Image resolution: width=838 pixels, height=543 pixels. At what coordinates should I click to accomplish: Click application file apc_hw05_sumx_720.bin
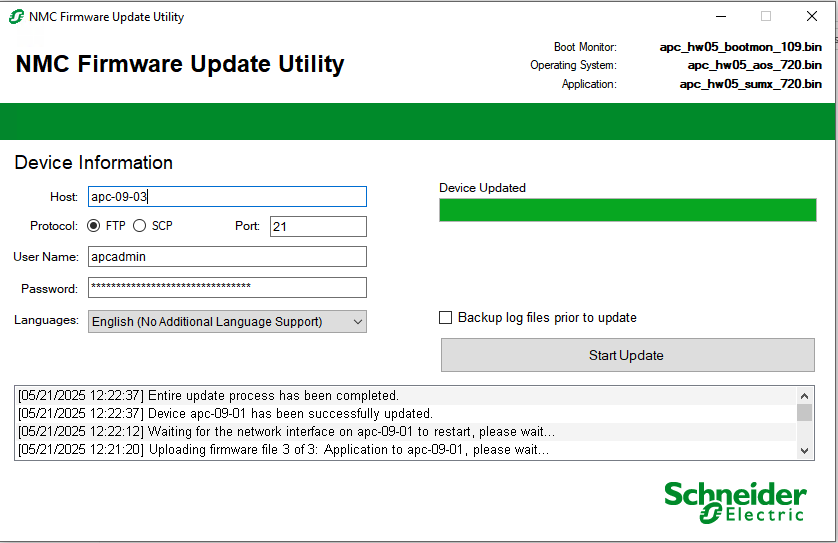(750, 84)
